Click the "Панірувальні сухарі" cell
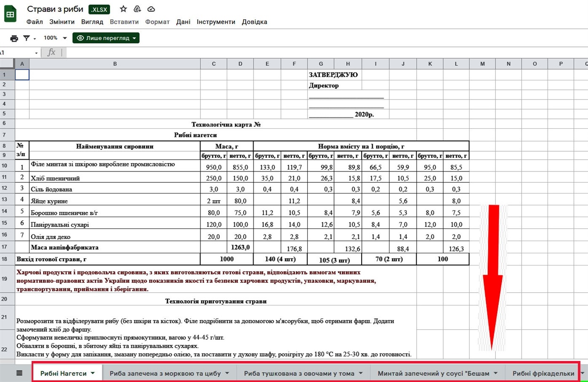The height and width of the screenshot is (382, 588). pyautogui.click(x=115, y=224)
